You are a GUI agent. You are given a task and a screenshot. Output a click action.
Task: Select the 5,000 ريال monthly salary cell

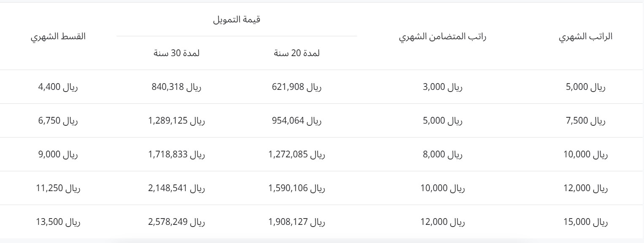(x=585, y=87)
